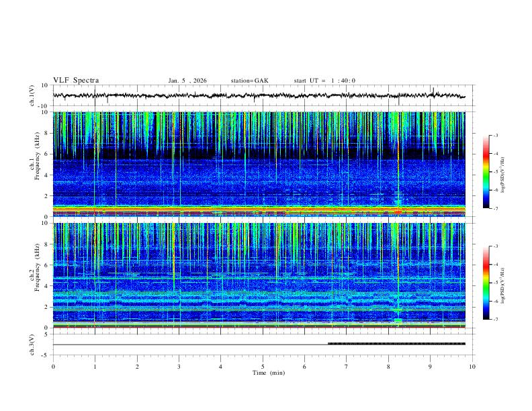Click the "6" kHz tick of ch.1 spectrogram
This screenshot has width=532, height=411.
pos(47,154)
